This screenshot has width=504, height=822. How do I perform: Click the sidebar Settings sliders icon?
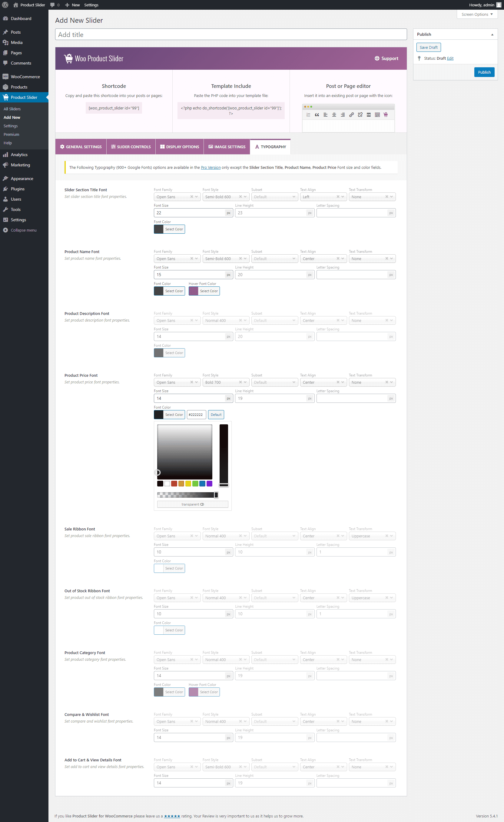5,220
